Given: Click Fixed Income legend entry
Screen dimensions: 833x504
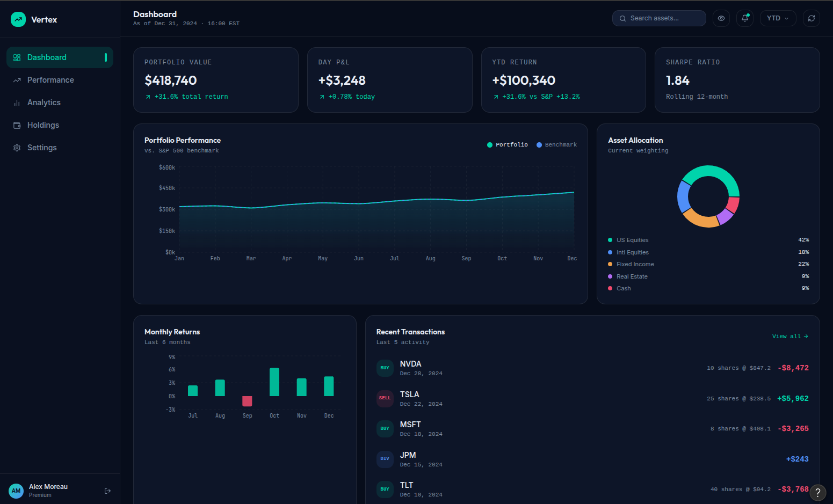Looking at the screenshot, I should [x=708, y=264].
